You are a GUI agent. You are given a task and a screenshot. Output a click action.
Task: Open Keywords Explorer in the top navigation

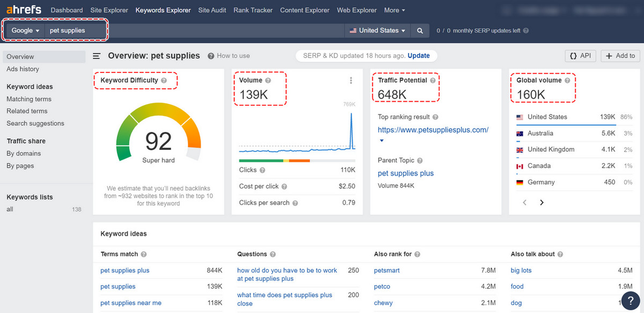point(163,10)
